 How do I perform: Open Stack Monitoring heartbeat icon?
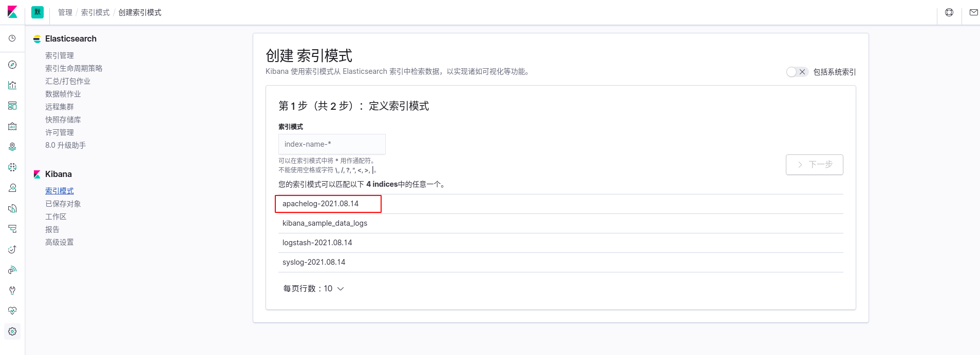12,311
